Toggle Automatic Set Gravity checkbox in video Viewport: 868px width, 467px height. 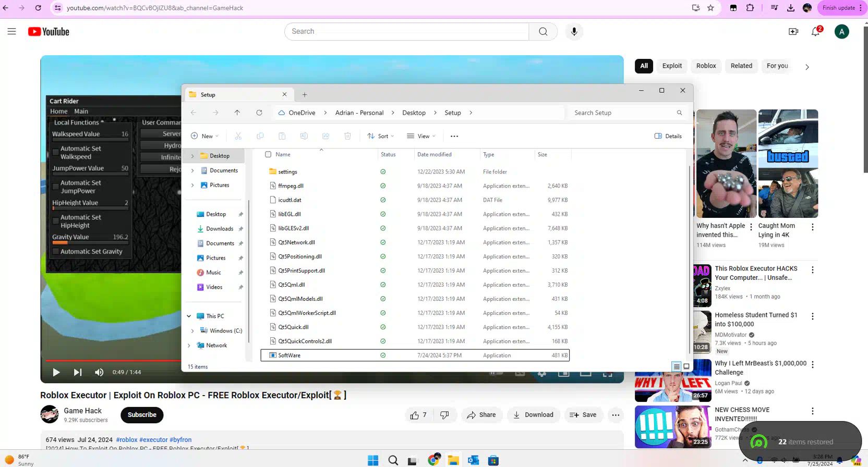[55, 251]
